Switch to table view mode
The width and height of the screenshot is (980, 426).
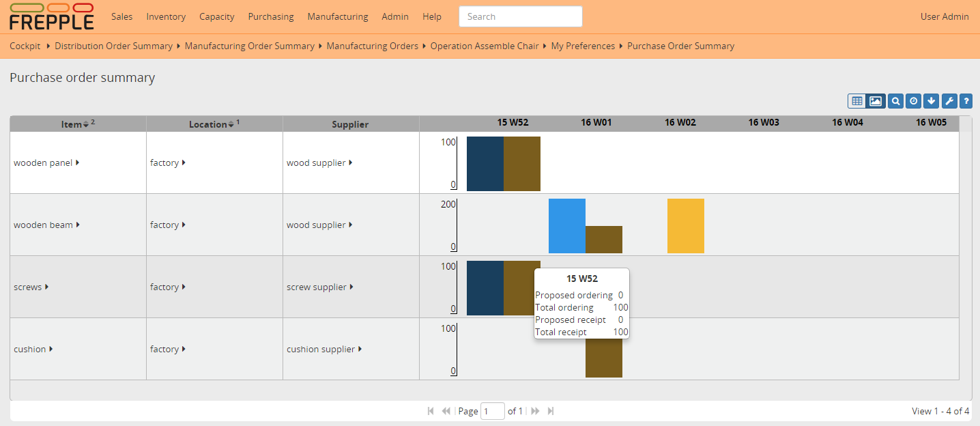click(856, 101)
